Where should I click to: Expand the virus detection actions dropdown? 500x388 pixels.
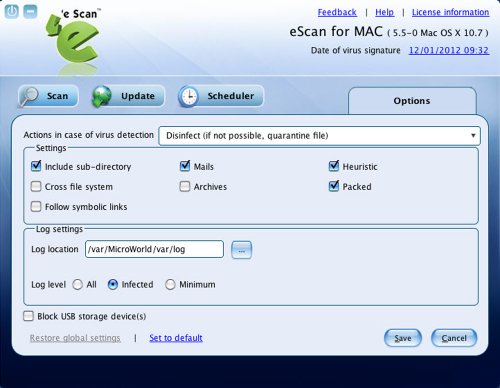(x=319, y=136)
